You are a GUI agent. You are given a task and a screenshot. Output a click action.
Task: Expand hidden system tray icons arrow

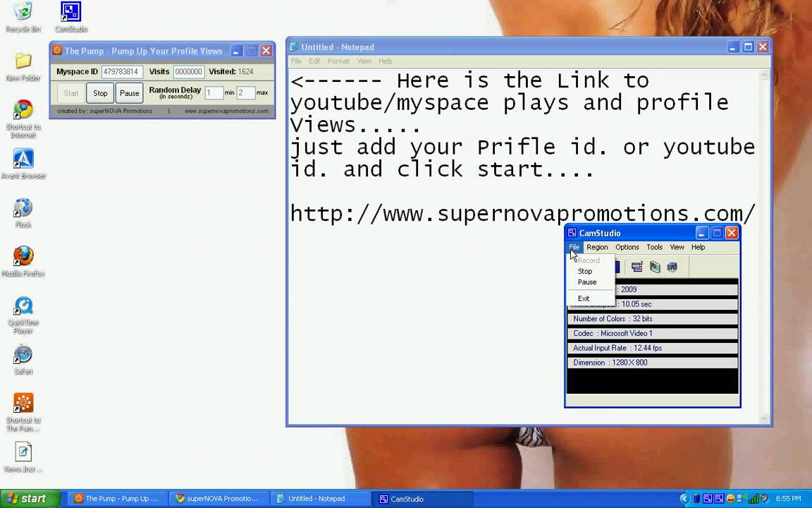pyautogui.click(x=684, y=499)
